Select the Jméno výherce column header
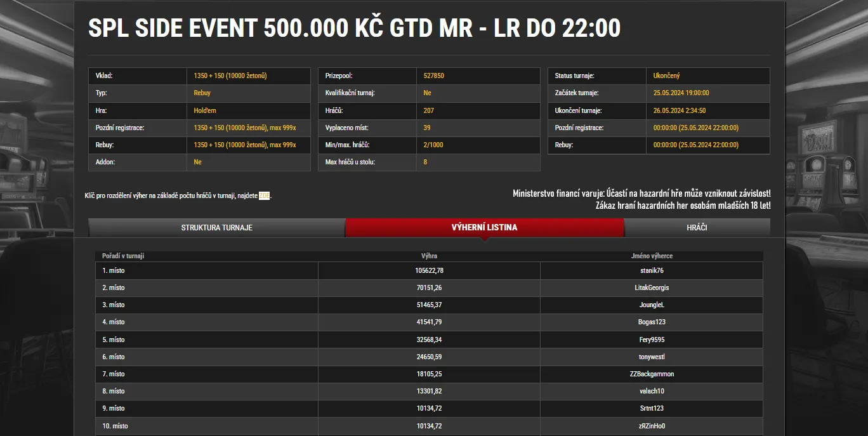The width and height of the screenshot is (868, 436). point(651,256)
